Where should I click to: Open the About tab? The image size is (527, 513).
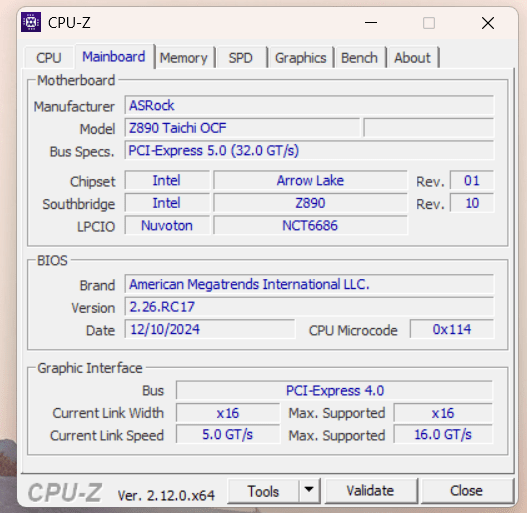[x=412, y=58]
